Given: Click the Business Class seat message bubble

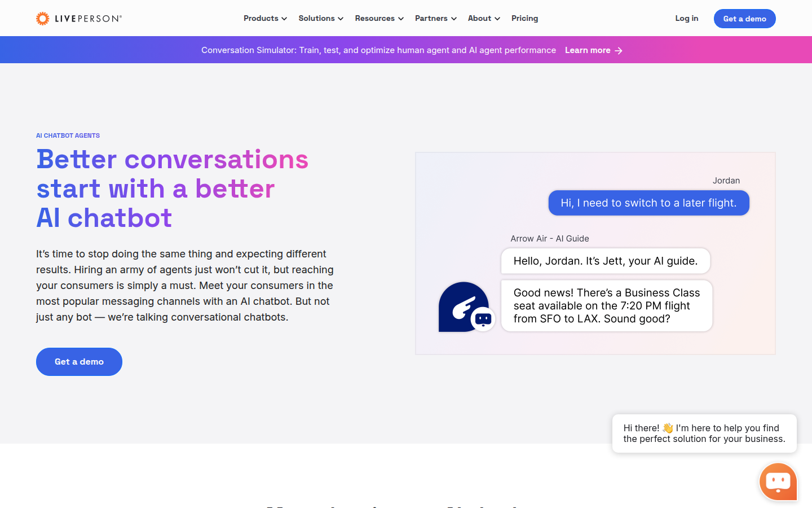Looking at the screenshot, I should tap(606, 305).
